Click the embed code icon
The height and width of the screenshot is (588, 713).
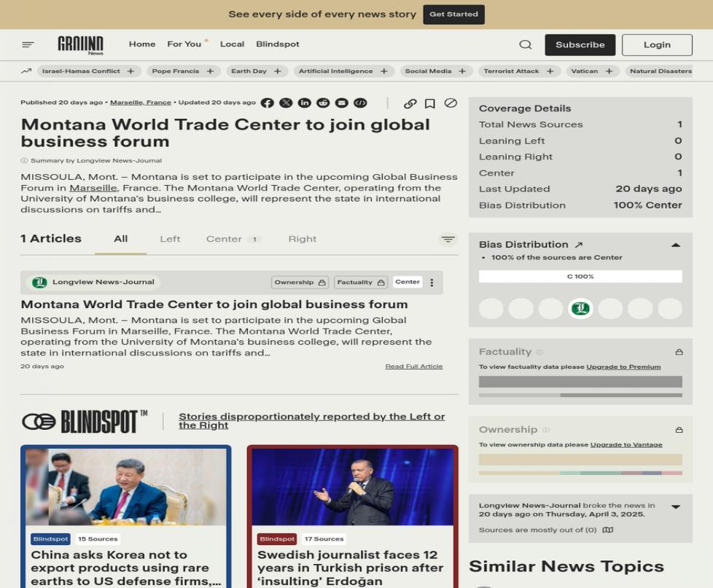(x=360, y=103)
